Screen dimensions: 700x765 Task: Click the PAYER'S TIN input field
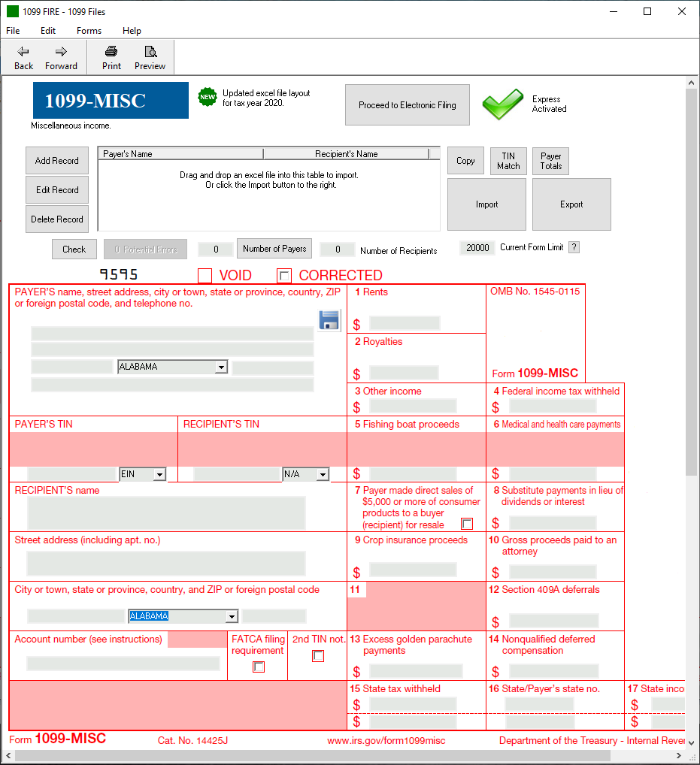pos(72,474)
